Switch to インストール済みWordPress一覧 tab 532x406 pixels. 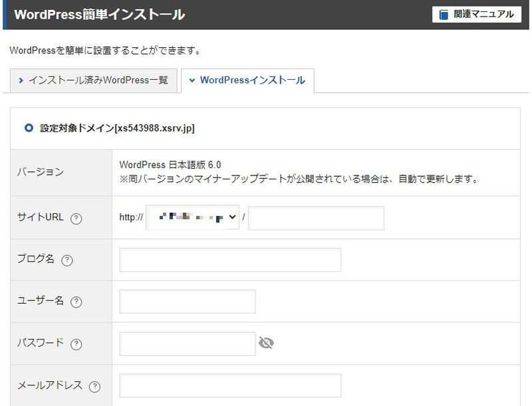tap(94, 80)
